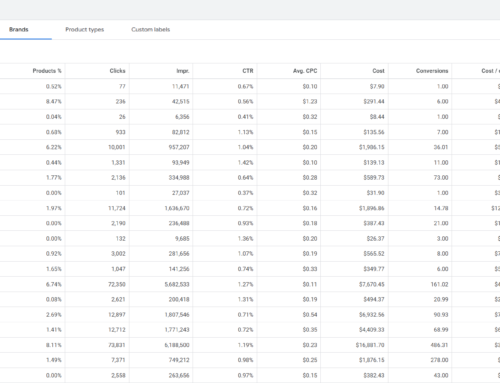Sort by the CTR column header

point(248,71)
